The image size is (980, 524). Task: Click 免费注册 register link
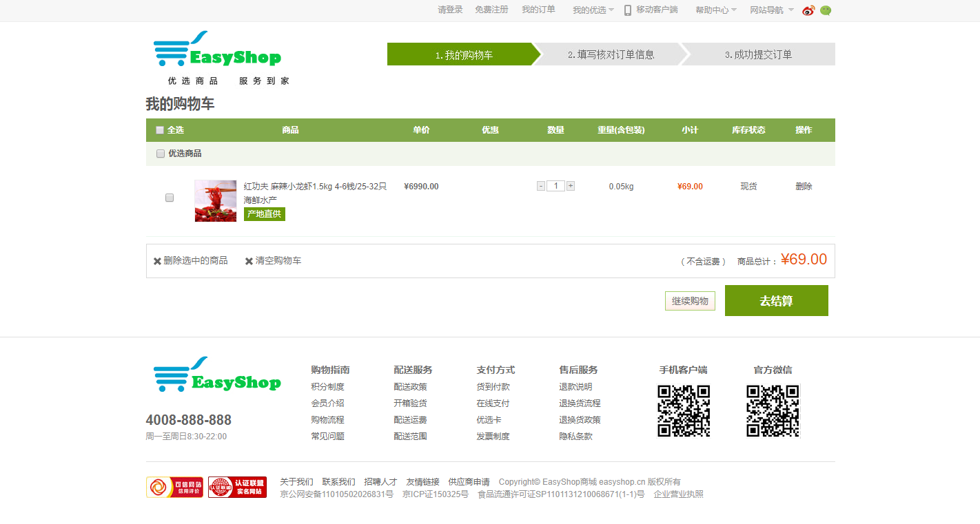pyautogui.click(x=491, y=10)
